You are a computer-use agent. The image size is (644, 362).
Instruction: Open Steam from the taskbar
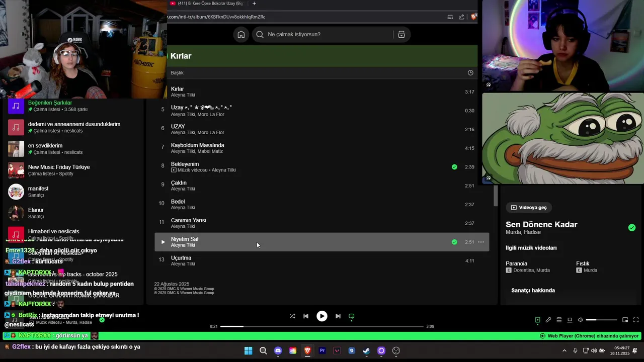366,351
